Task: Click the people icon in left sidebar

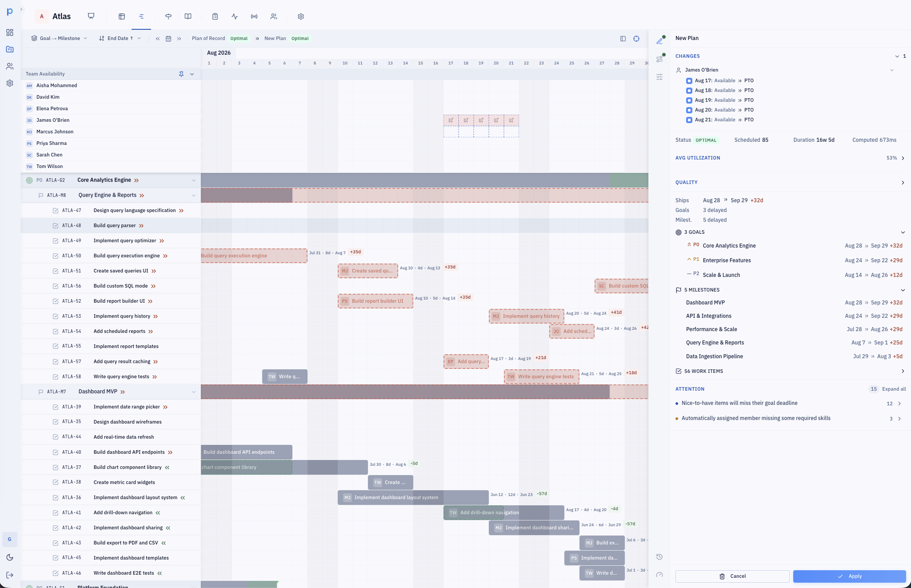Action: [10, 66]
